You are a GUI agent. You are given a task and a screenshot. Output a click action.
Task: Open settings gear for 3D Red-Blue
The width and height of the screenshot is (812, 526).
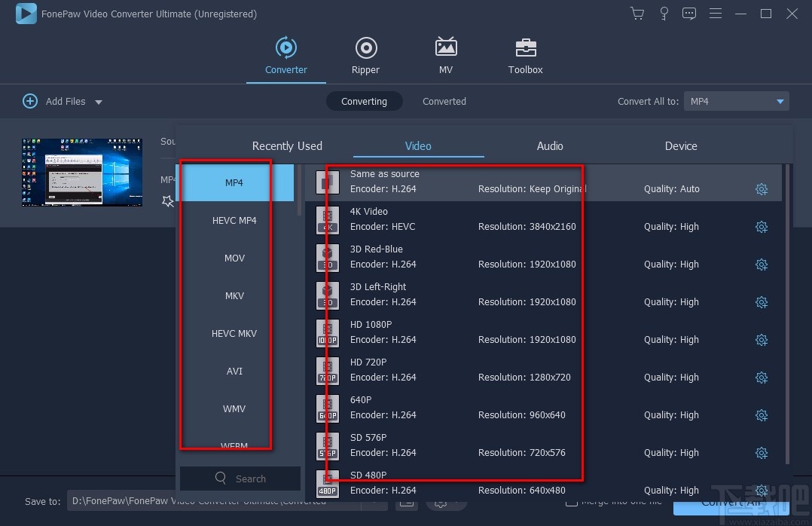tap(762, 265)
